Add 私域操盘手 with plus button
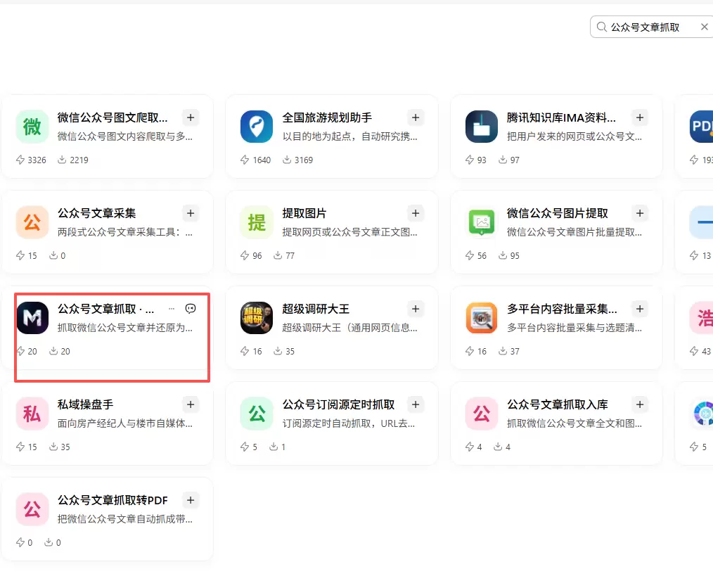Image resolution: width=713 pixels, height=588 pixels. coord(191,404)
